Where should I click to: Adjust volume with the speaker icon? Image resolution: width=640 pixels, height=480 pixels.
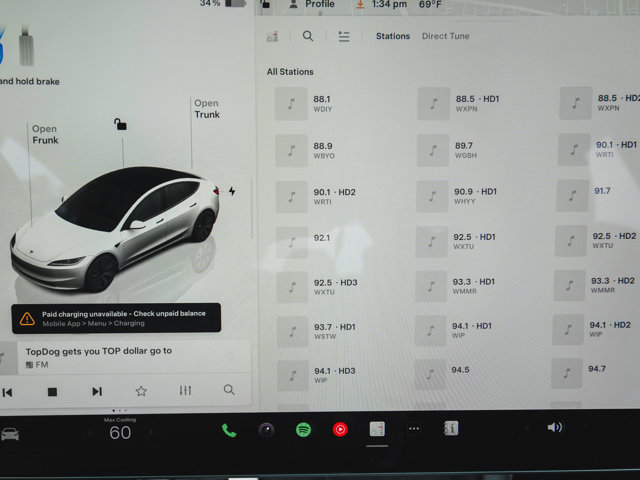point(555,427)
